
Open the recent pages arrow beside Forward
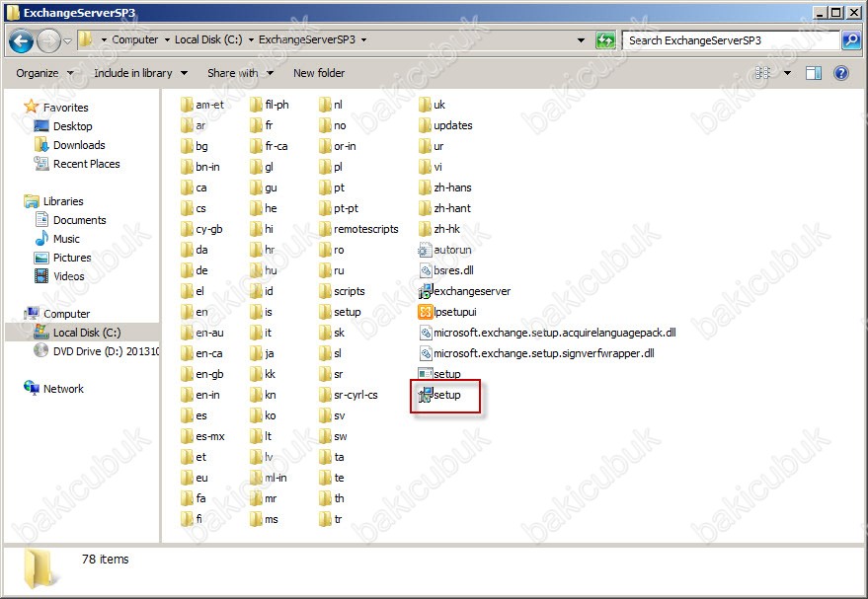tap(67, 40)
